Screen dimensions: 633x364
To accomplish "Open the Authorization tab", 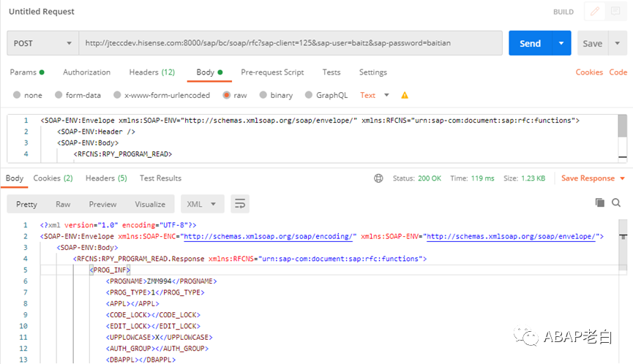I will click(87, 72).
